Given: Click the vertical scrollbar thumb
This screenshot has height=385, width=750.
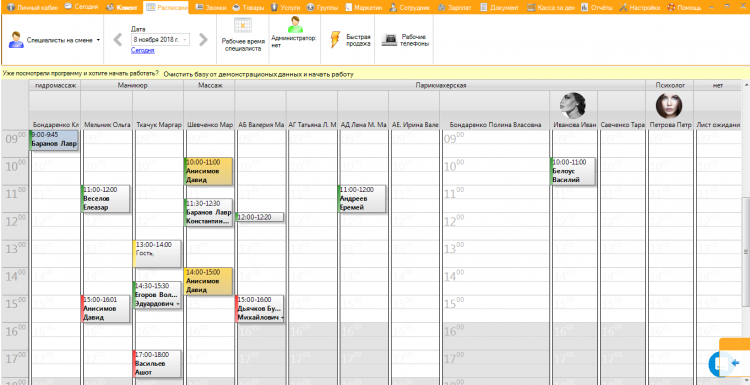Looking at the screenshot, I should click(746, 252).
